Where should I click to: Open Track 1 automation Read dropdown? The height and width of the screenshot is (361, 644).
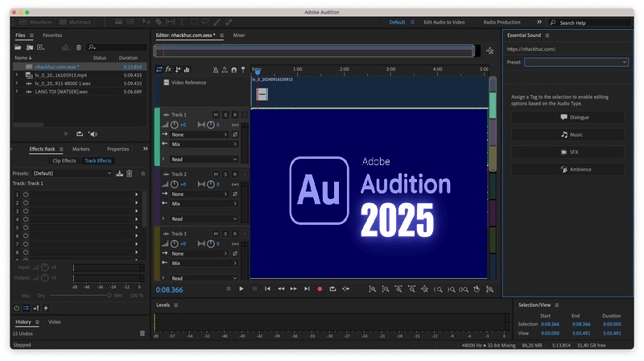click(x=204, y=159)
